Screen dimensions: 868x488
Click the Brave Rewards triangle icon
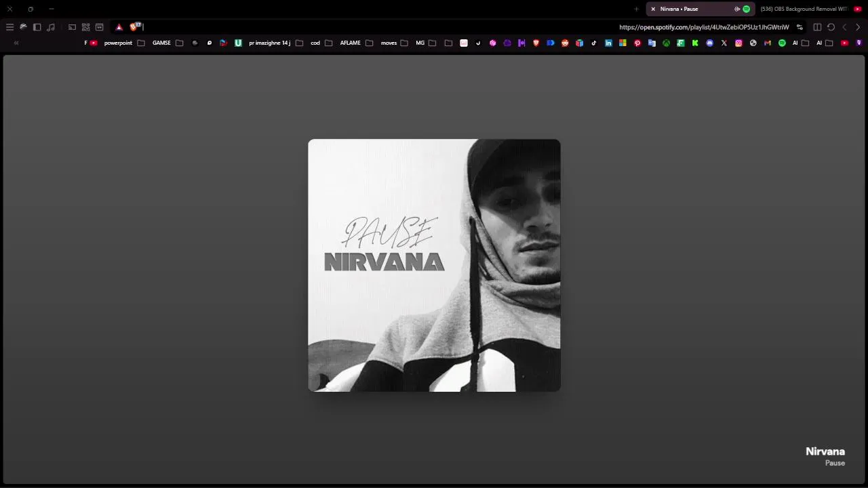(x=119, y=27)
